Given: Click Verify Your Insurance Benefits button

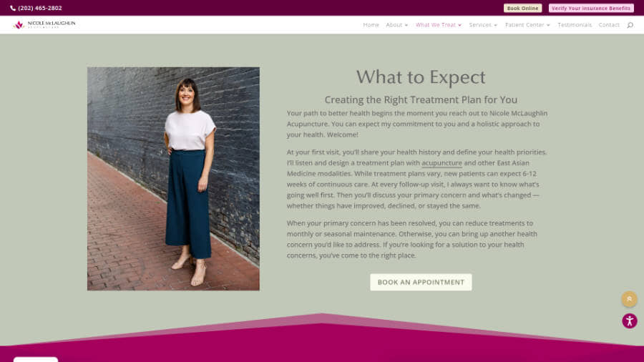Looking at the screenshot, I should pyautogui.click(x=591, y=8).
